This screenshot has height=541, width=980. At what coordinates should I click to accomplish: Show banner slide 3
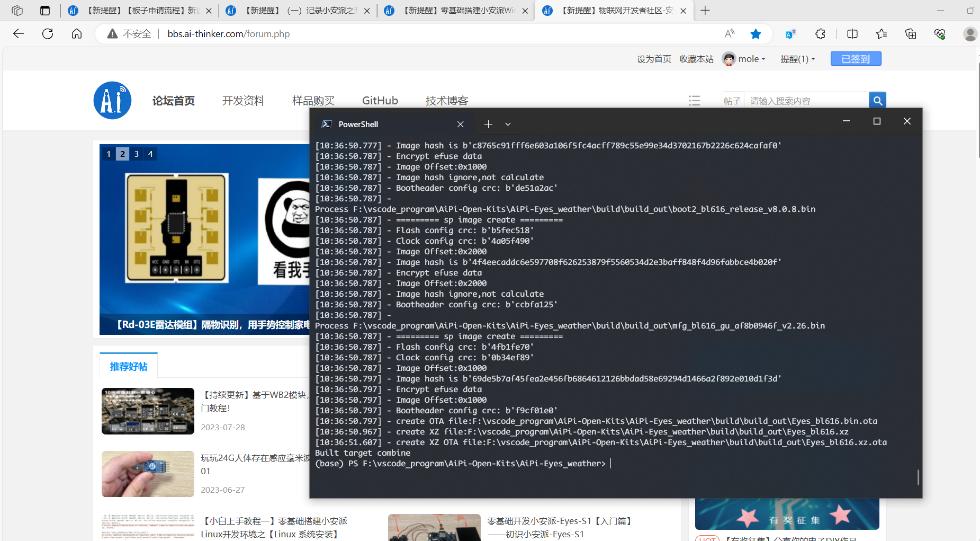137,154
